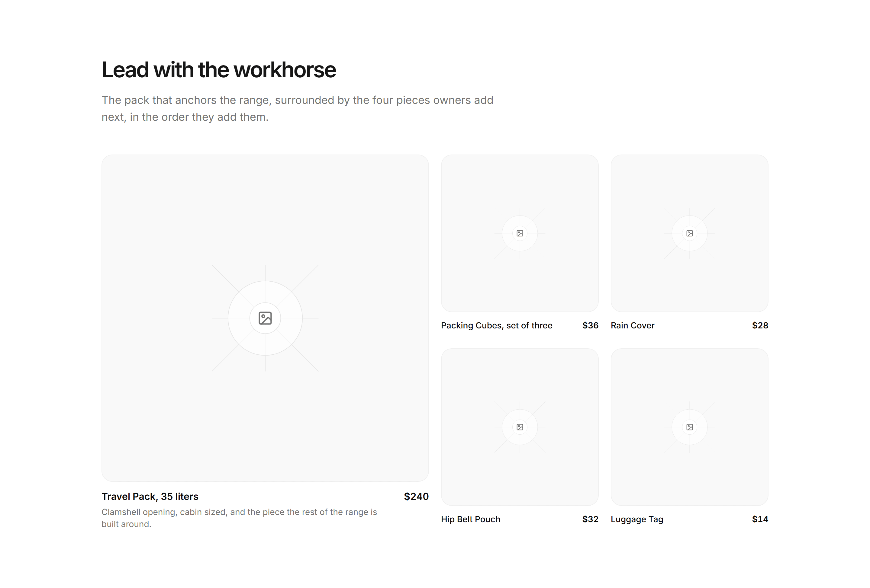Click the Packing Cubes image placeholder icon
This screenshot has height=588, width=870.
coord(520,233)
